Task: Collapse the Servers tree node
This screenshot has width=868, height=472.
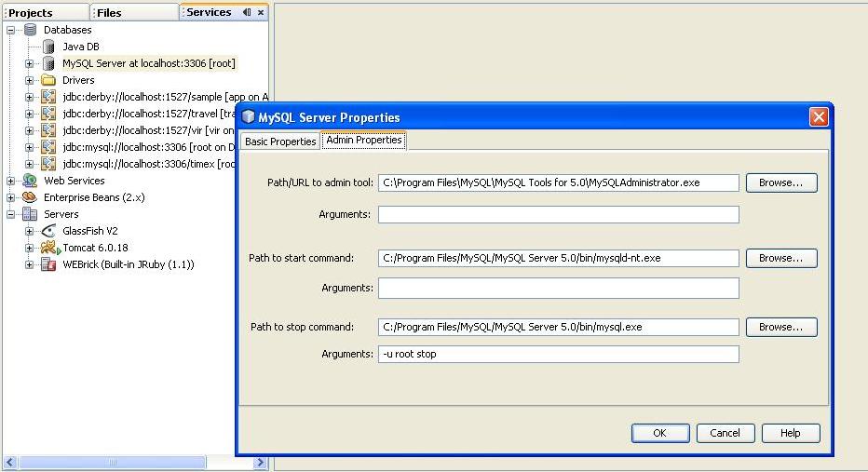Action: pos(11,214)
